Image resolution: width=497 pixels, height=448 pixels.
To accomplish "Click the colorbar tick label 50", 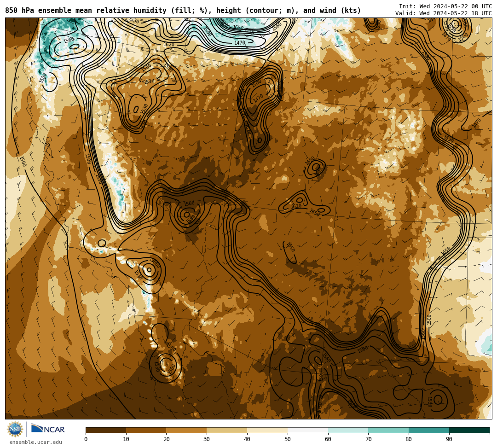I will (x=288, y=439).
